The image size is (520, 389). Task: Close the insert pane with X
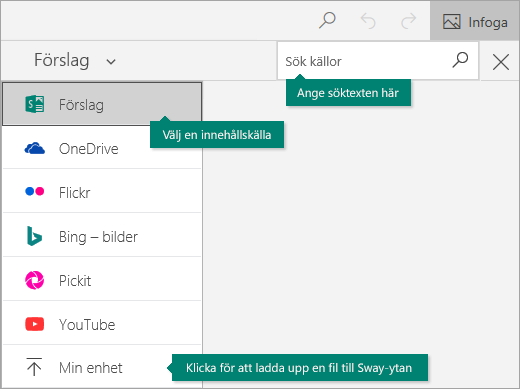point(501,62)
